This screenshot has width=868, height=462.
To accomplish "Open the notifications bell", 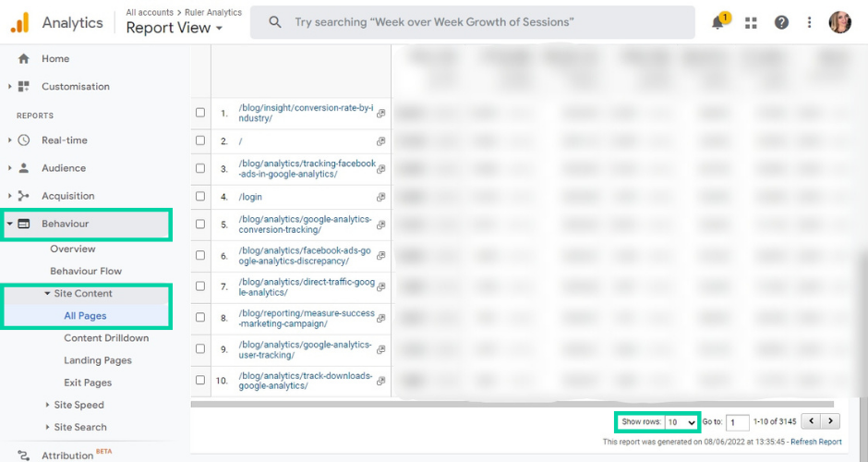I will tap(718, 23).
